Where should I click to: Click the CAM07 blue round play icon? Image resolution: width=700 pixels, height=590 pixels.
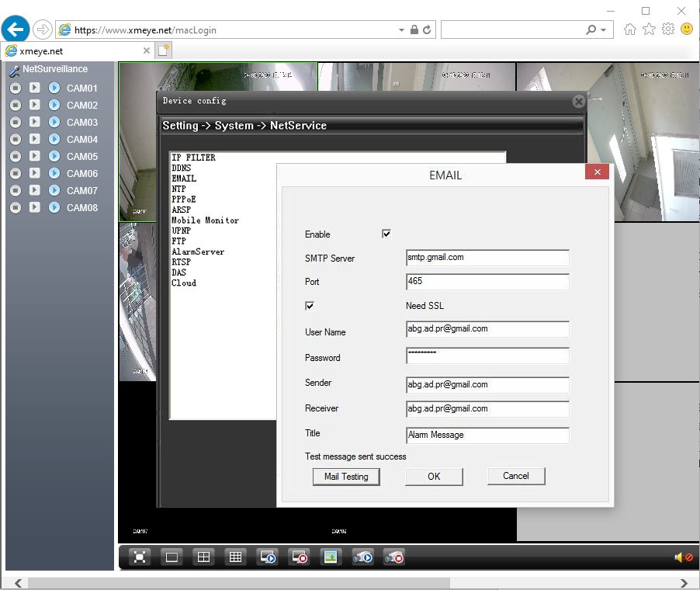tap(54, 191)
